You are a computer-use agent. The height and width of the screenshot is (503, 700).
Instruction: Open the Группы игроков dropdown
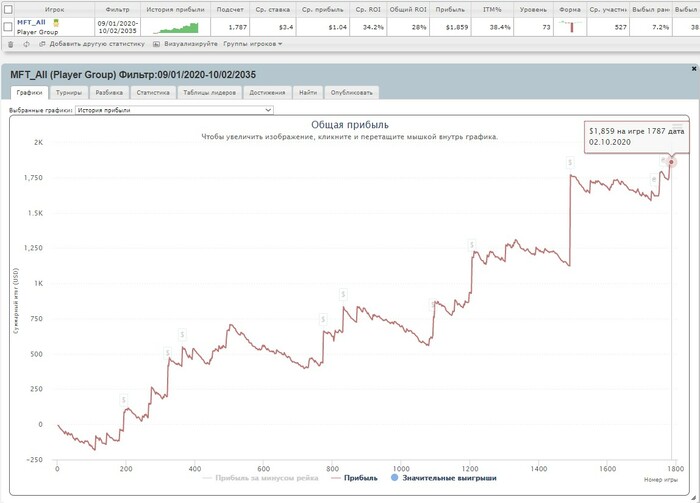click(x=253, y=44)
